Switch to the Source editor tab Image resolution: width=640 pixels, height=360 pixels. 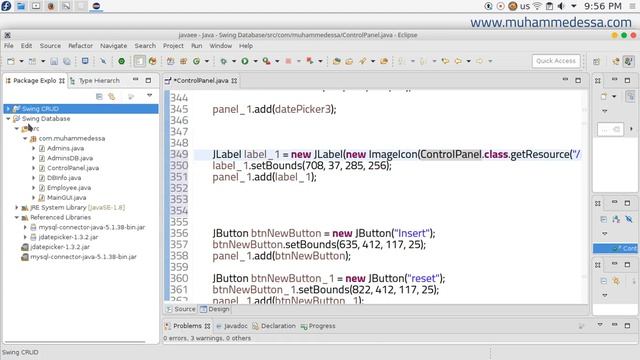tap(181, 309)
